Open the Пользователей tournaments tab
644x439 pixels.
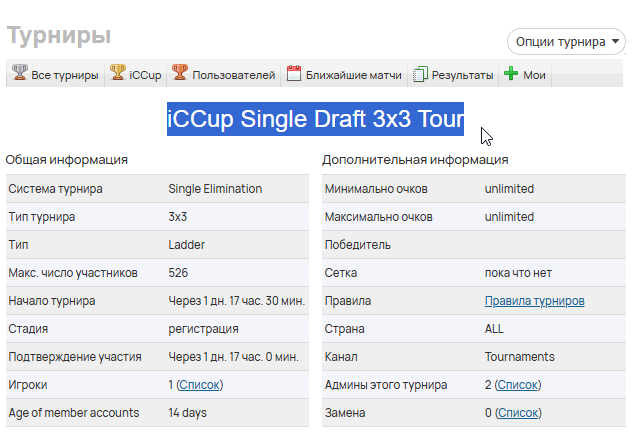tap(223, 74)
